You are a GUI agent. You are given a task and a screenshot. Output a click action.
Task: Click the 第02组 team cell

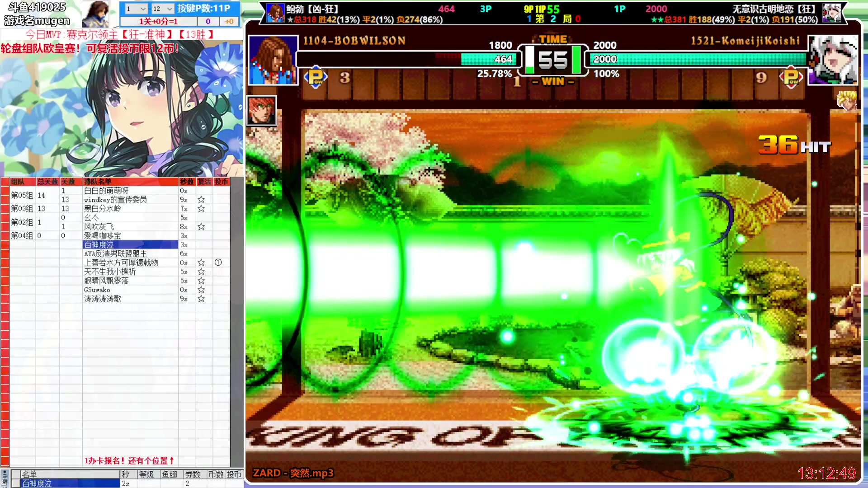point(22,222)
